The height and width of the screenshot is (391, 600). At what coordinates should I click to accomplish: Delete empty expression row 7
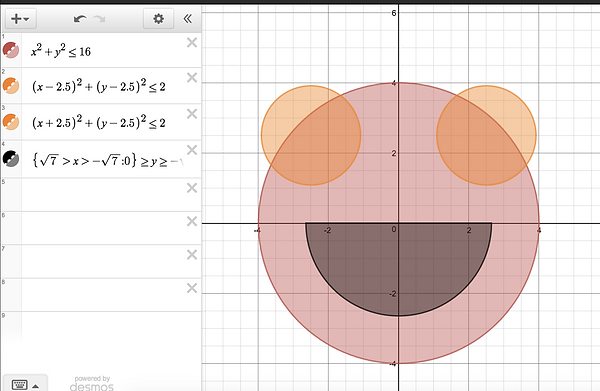point(192,254)
